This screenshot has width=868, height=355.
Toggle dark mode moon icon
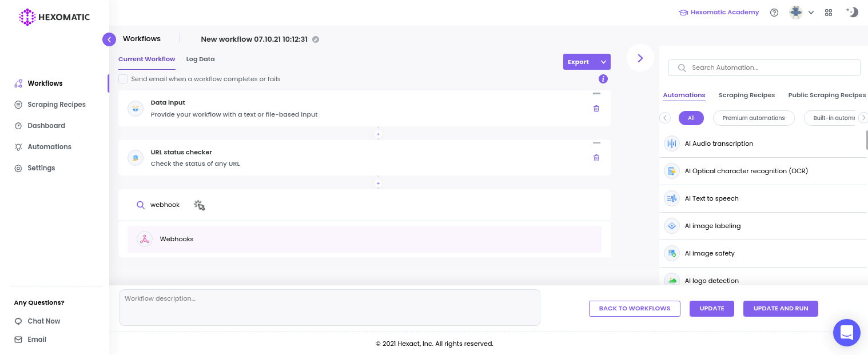pos(853,12)
